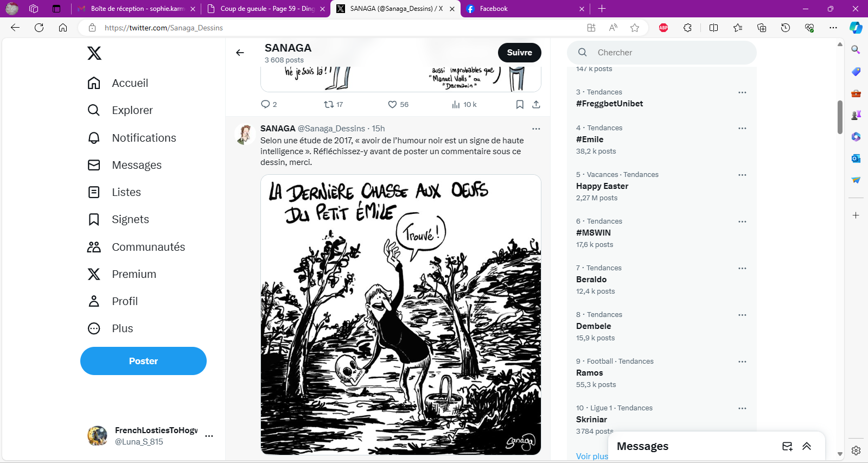This screenshot has width=868, height=463.
Task: Open more options for the 15h post
Action: click(x=536, y=129)
